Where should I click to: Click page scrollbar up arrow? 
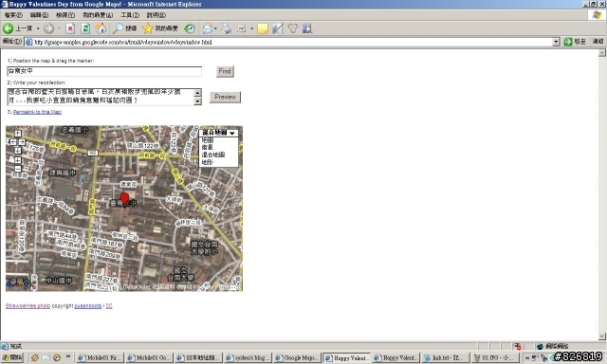click(x=602, y=53)
